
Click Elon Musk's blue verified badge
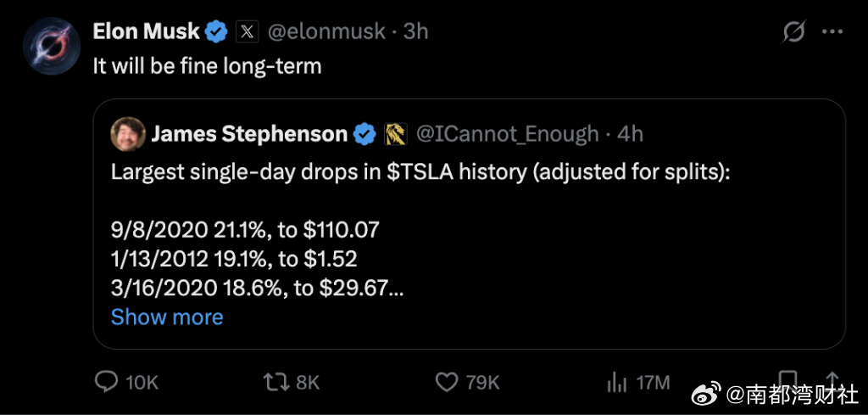tap(217, 32)
